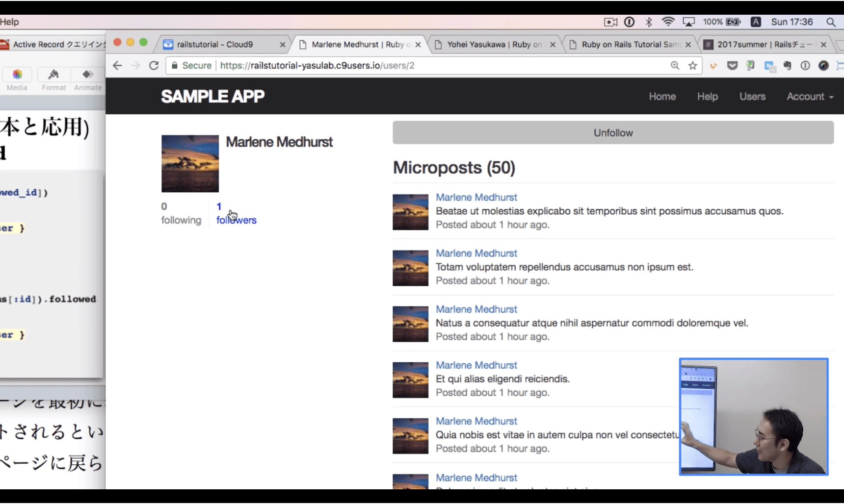Open zoom magnifier icon in address bar
Viewport: 844px width, 504px height.
(x=675, y=66)
